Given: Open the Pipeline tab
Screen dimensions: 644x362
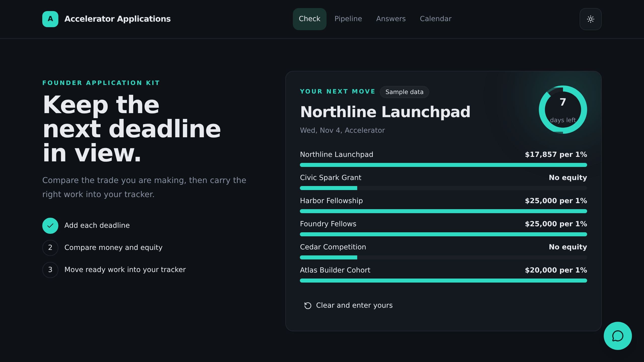Looking at the screenshot, I should pos(348,19).
